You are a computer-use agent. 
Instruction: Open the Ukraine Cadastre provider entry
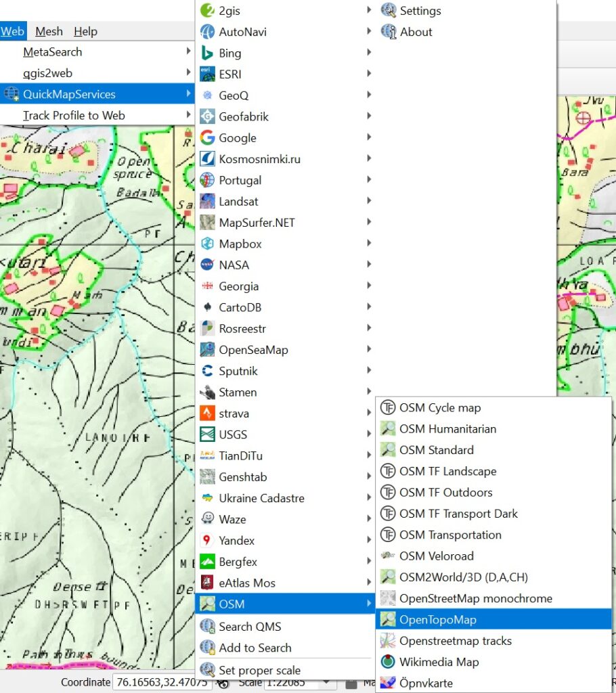[x=285, y=498]
